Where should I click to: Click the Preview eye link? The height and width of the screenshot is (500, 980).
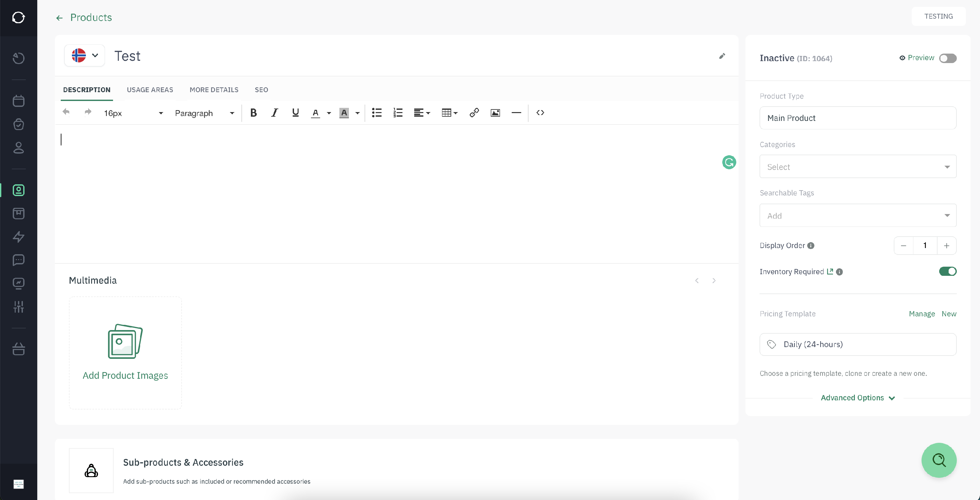pos(917,58)
